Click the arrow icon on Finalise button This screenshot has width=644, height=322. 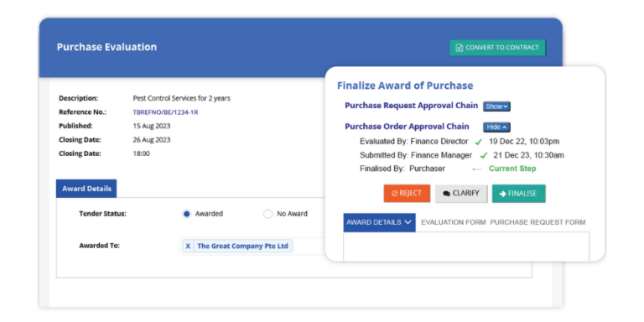[503, 194]
